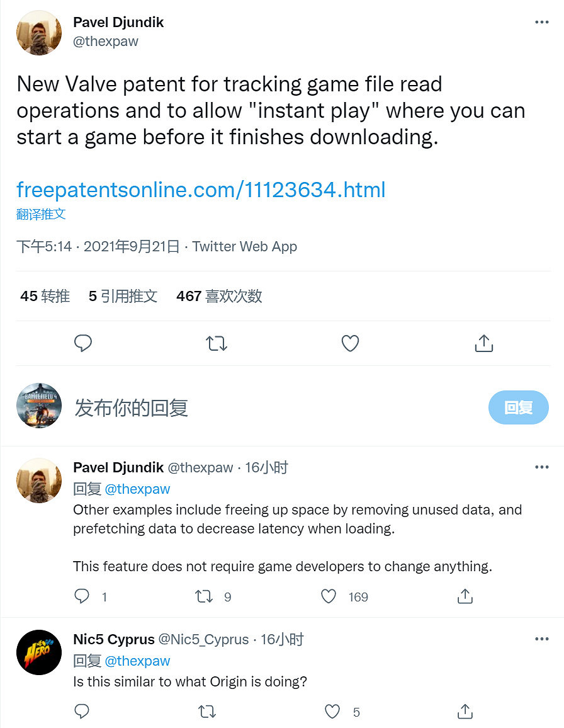Like Pavel Djundik's main tweet
The height and width of the screenshot is (728, 564).
350,343
